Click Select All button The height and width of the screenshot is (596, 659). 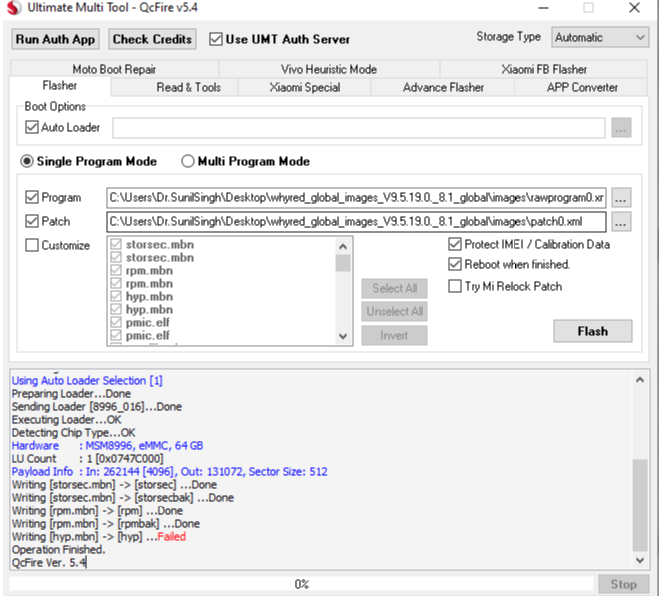pos(394,288)
